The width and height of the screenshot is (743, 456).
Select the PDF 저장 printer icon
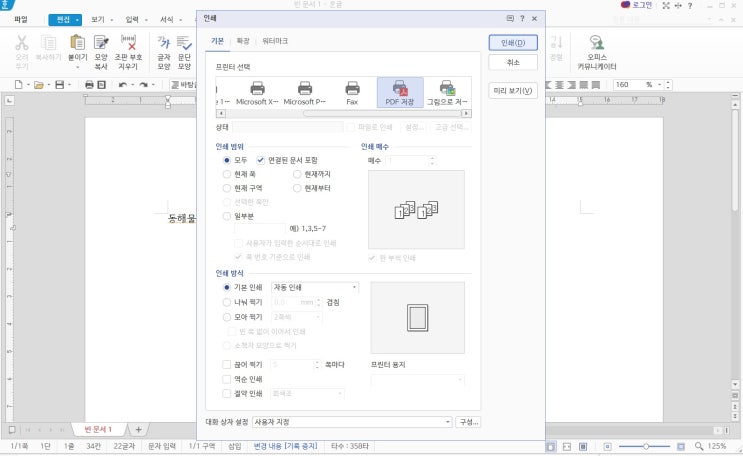(399, 93)
